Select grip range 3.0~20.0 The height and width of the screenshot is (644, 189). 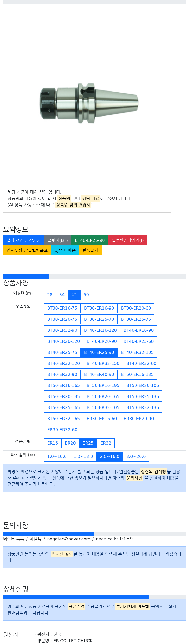tap(136, 457)
